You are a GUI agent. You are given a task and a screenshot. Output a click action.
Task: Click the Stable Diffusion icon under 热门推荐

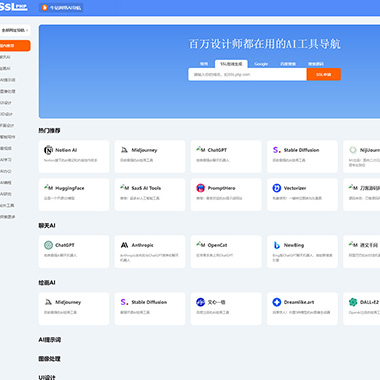point(277,150)
